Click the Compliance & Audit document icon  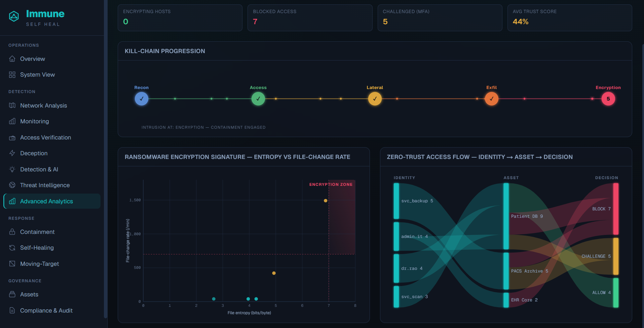[x=12, y=311]
